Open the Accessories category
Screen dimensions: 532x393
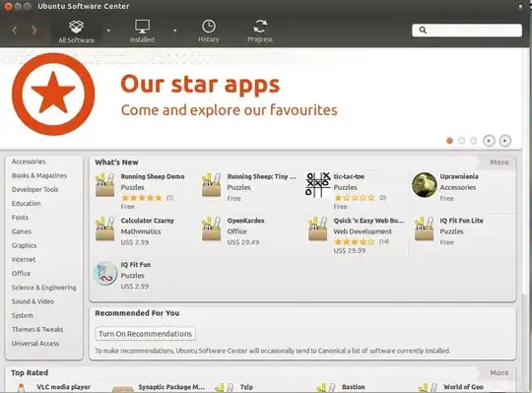[x=29, y=162]
